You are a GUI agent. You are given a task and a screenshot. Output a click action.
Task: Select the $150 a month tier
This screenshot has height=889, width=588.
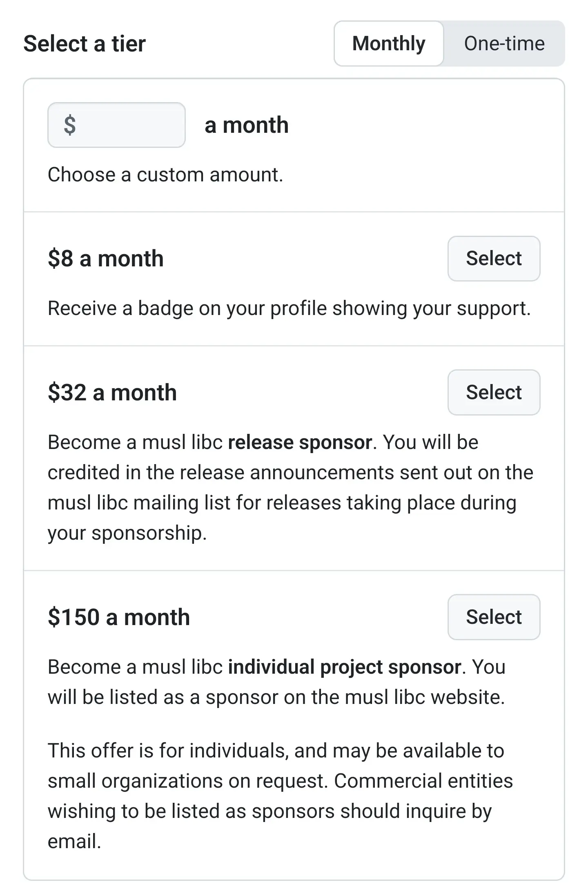tap(494, 617)
